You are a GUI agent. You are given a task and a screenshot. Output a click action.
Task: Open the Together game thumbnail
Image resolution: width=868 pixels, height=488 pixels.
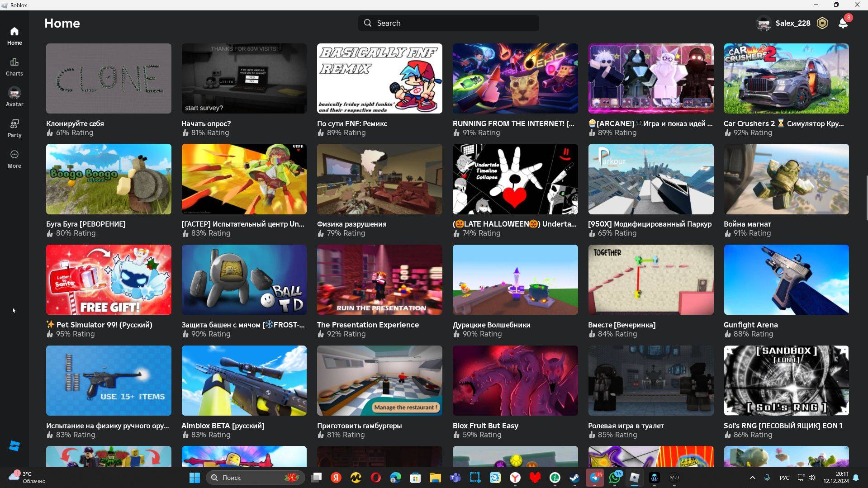[x=651, y=280]
